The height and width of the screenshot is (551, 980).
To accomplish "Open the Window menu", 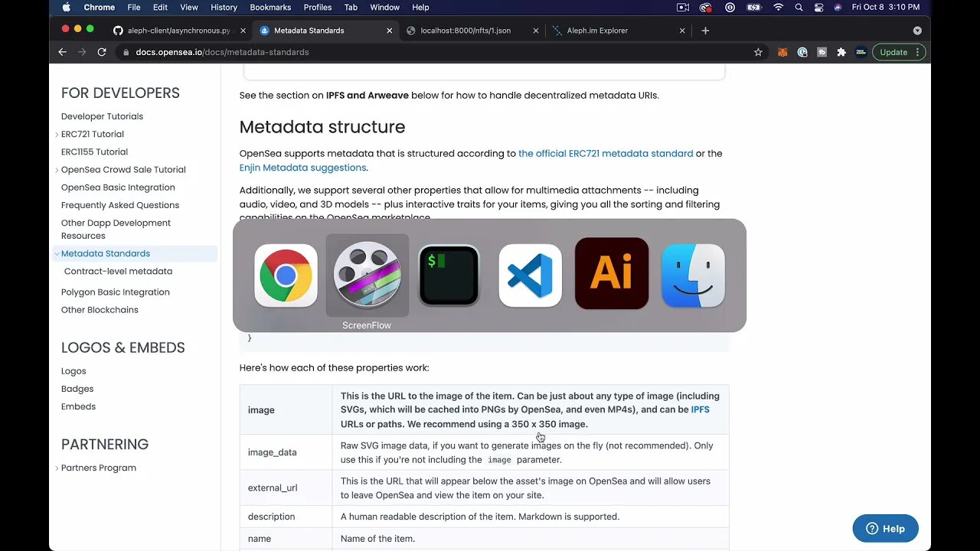I will click(x=384, y=7).
